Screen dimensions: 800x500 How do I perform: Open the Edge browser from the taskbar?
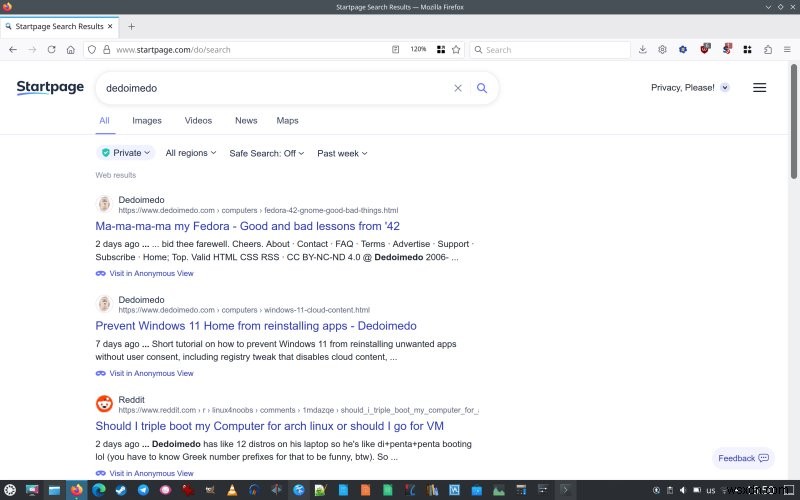click(99, 490)
